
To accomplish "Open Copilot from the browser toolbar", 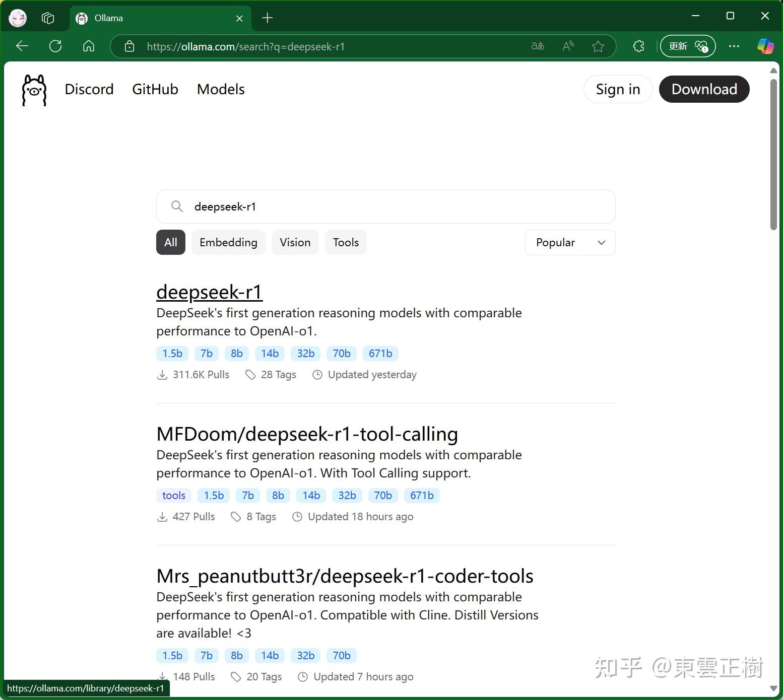I will click(x=765, y=46).
